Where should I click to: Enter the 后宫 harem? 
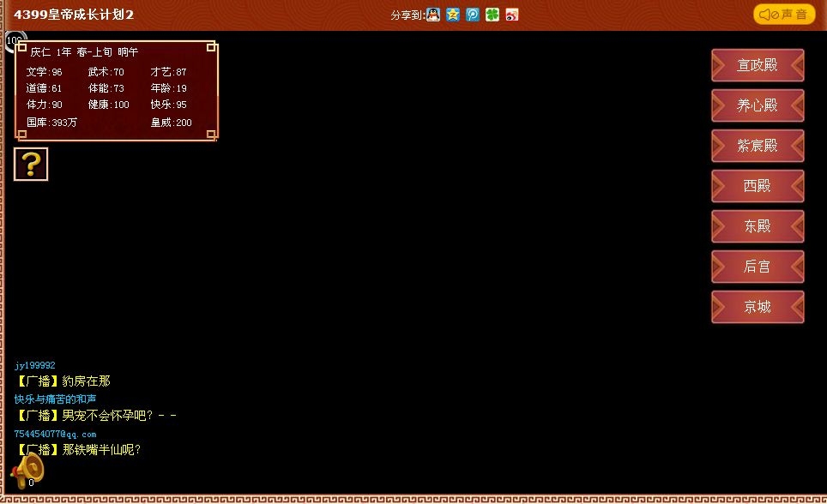(x=758, y=267)
